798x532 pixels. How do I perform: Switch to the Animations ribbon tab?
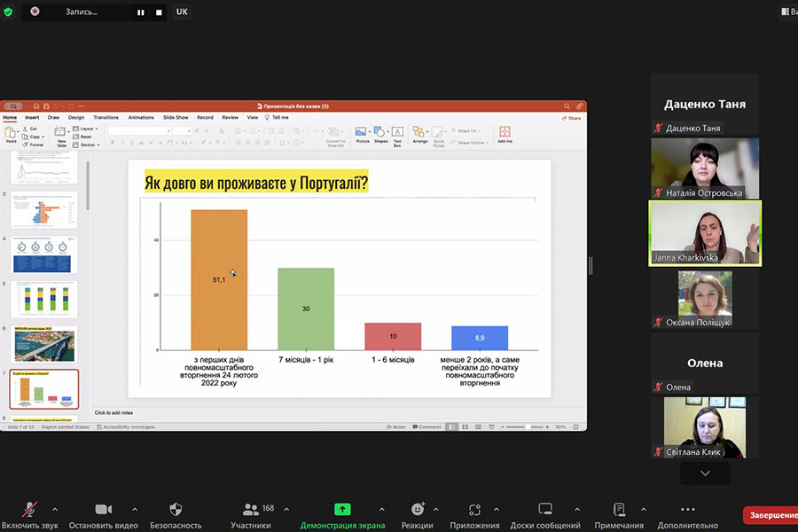coord(141,117)
